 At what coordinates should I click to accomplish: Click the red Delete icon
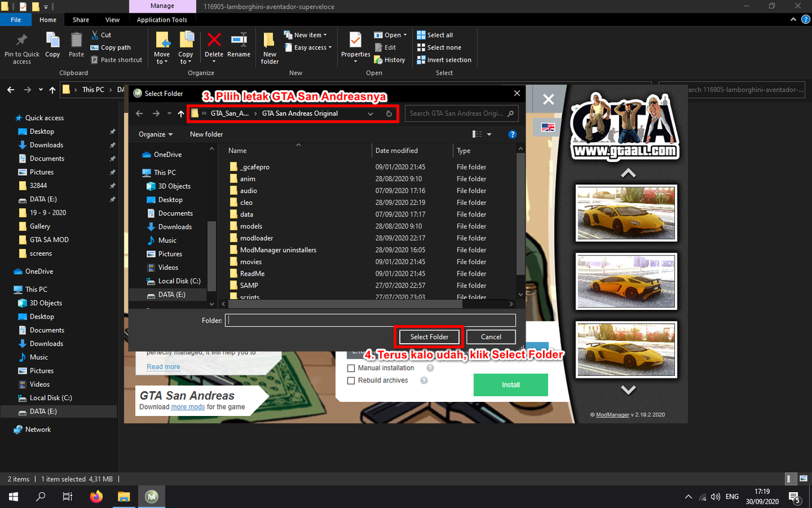[214, 39]
